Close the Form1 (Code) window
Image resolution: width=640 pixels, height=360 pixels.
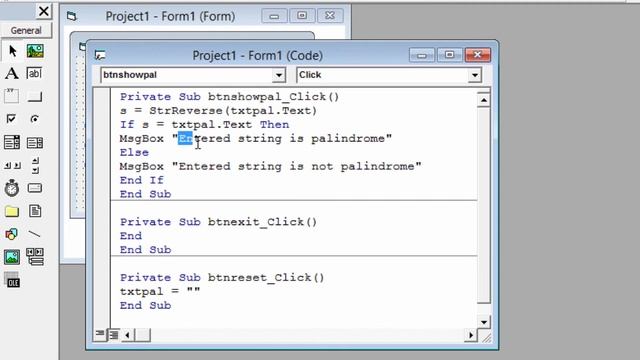[x=478, y=55]
